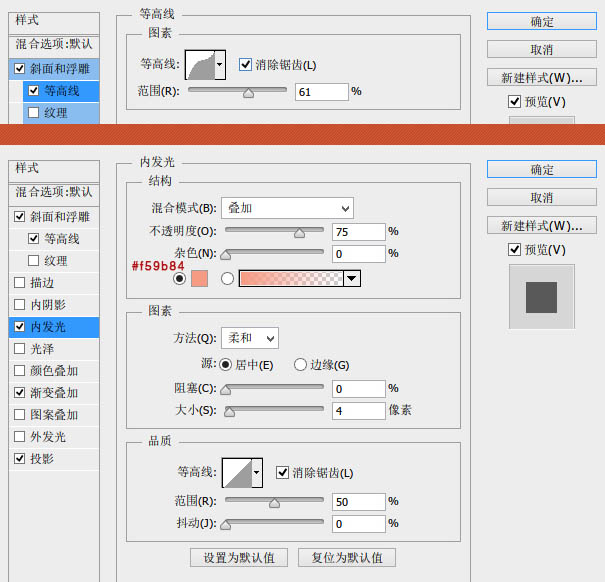
Task: Select highlighted 等高线 item in upper list
Action: coord(61,91)
